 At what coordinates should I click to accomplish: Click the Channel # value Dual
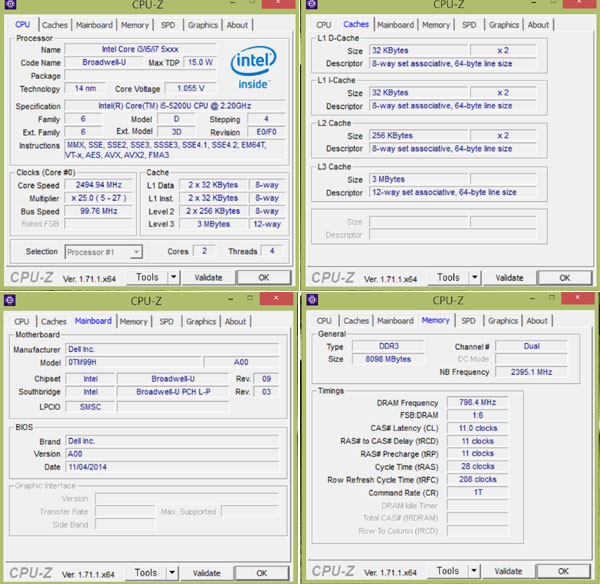pos(532,346)
